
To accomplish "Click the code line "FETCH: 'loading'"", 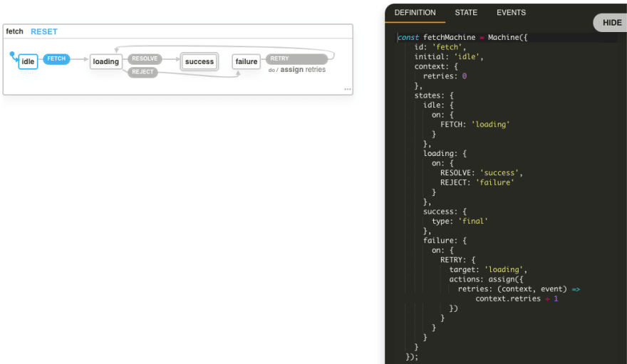I will 475,124.
